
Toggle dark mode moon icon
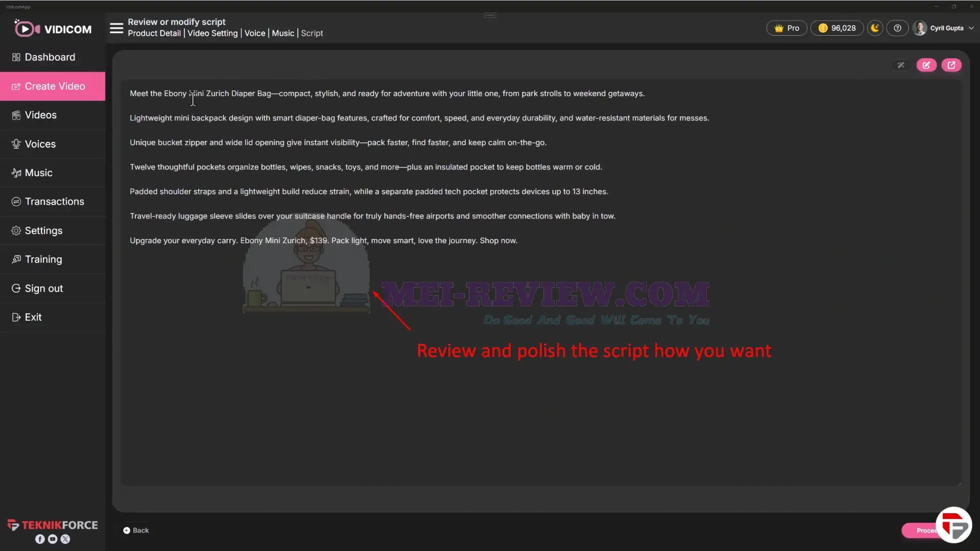(875, 28)
